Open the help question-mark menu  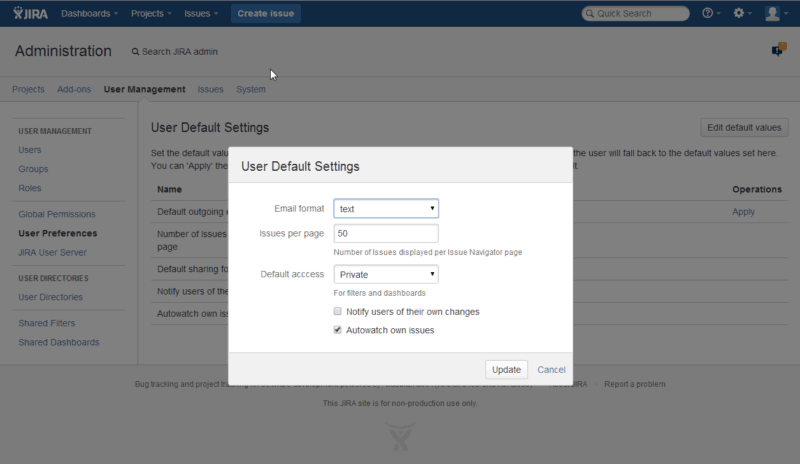tap(711, 13)
